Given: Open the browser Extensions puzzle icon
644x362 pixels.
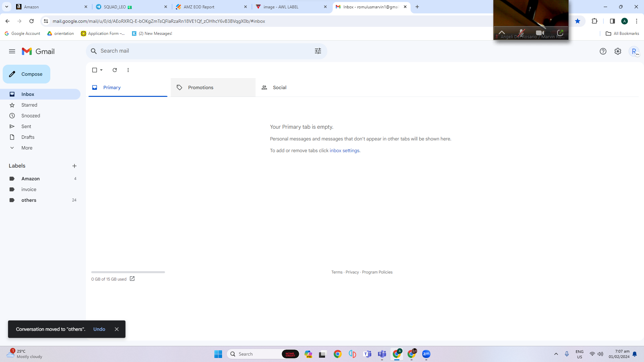Looking at the screenshot, I should point(594,21).
